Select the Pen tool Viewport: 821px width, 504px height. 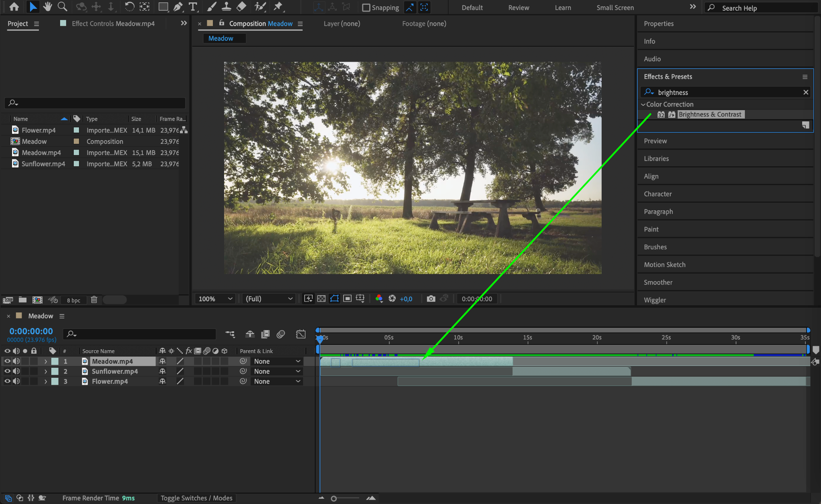pyautogui.click(x=178, y=6)
